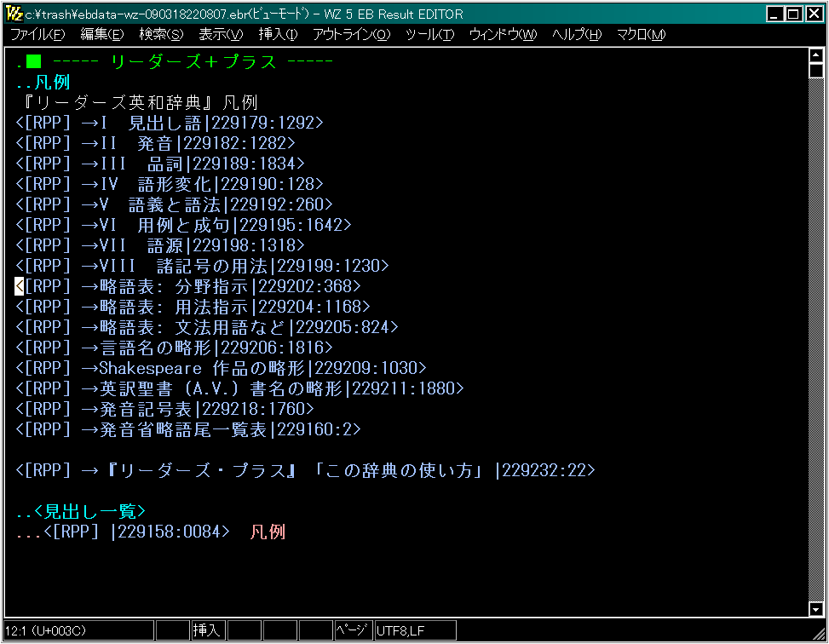Click the green リーダーズ+プラス heading line
829x644 pixels.
pyautogui.click(x=175, y=62)
